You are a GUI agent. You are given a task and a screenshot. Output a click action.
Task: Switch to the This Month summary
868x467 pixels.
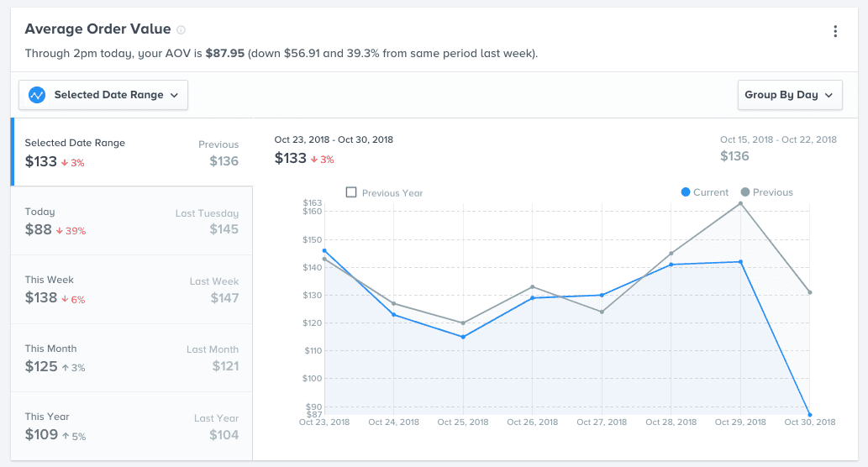[x=131, y=358]
